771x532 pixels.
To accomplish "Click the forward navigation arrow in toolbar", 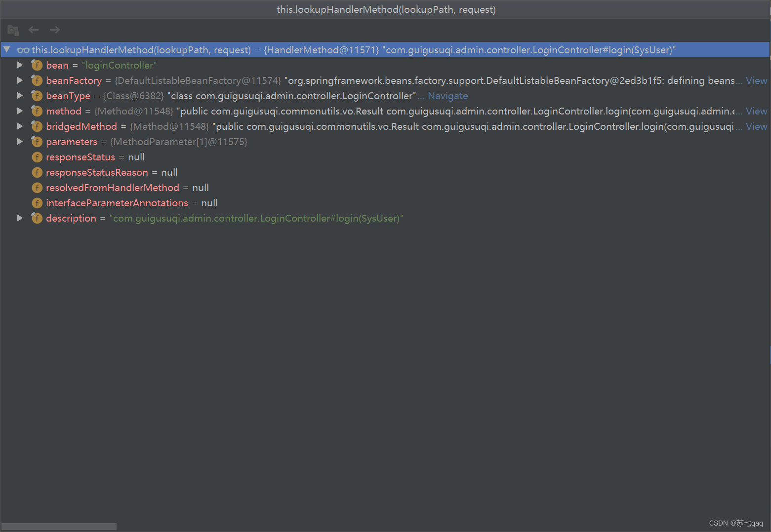I will [54, 30].
